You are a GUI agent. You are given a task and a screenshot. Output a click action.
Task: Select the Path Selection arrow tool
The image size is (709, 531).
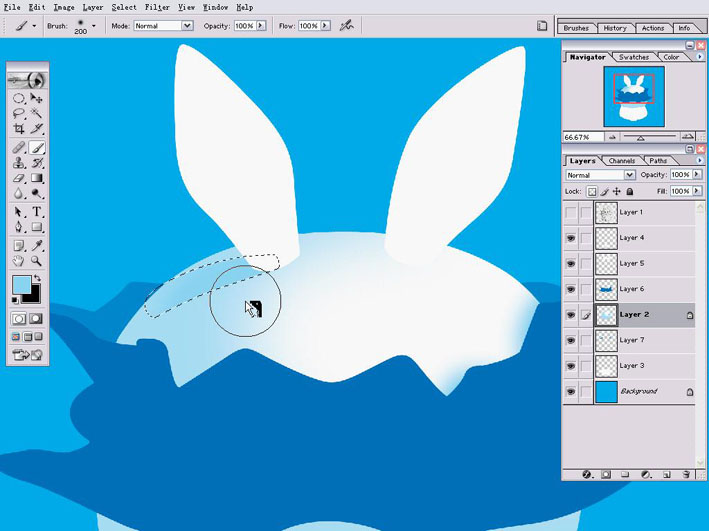pos(19,212)
